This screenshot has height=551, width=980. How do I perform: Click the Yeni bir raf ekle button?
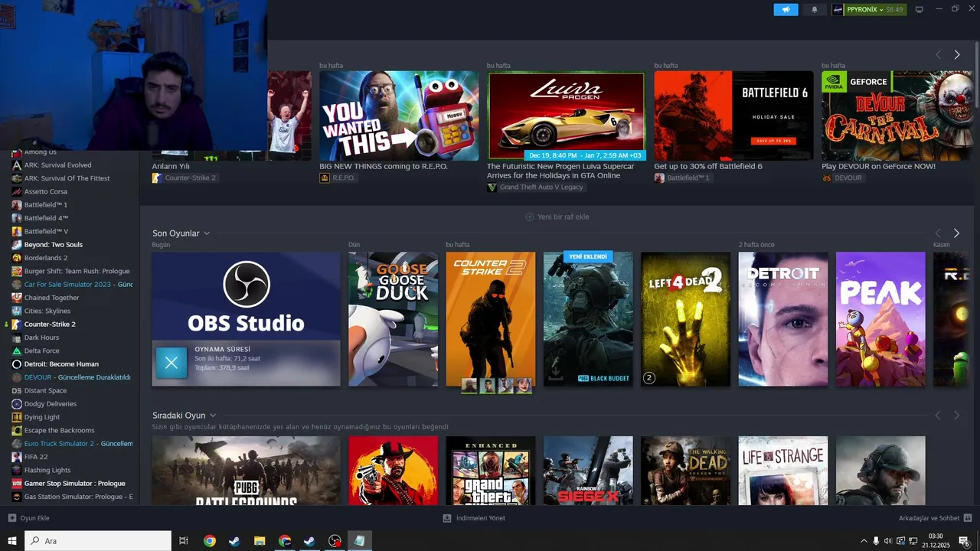(x=557, y=217)
